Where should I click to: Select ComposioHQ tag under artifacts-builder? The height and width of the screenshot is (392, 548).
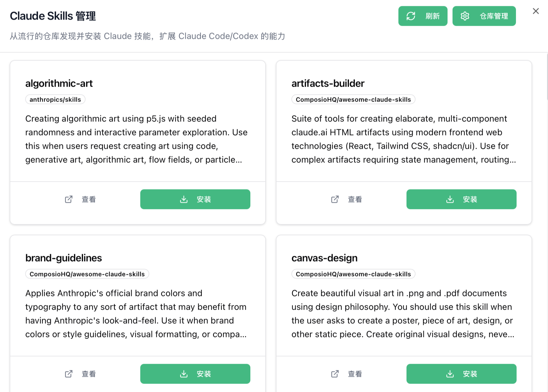pyautogui.click(x=353, y=99)
